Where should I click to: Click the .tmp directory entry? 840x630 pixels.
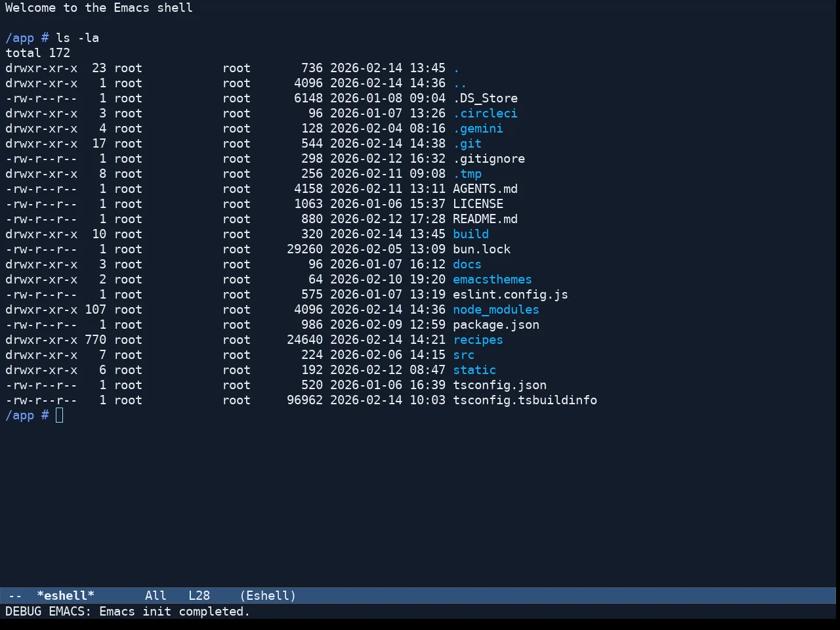click(467, 174)
